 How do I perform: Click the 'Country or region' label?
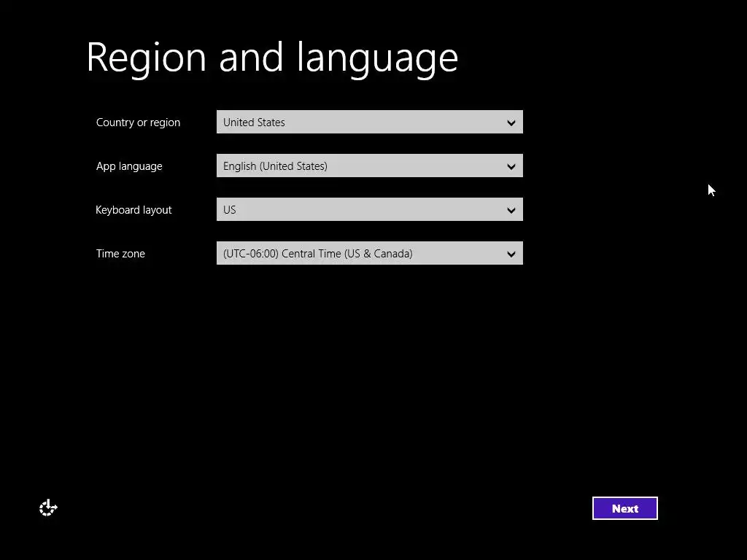[x=138, y=122]
